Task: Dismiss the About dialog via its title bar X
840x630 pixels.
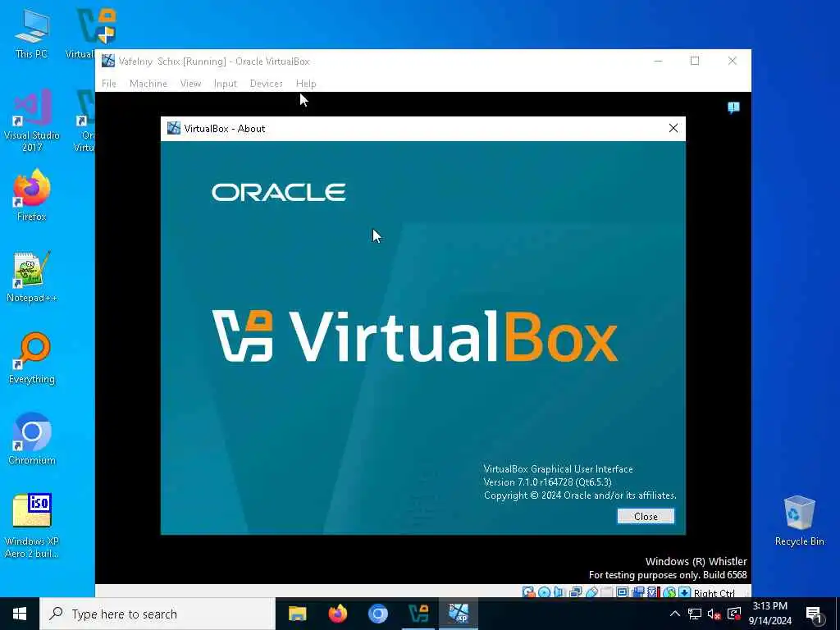Action: [673, 128]
